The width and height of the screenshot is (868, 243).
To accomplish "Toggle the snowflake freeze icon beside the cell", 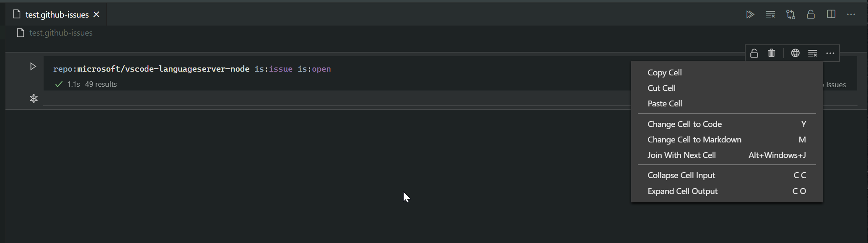I will (34, 98).
